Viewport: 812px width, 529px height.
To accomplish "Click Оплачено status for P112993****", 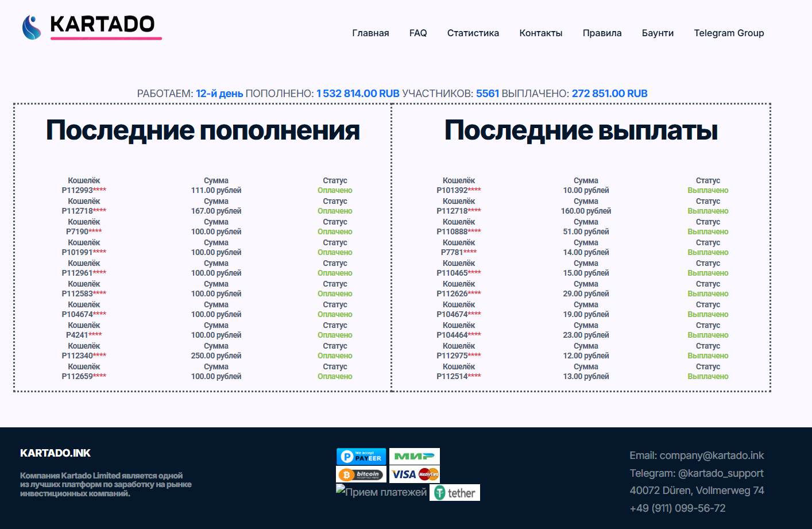I will (335, 190).
